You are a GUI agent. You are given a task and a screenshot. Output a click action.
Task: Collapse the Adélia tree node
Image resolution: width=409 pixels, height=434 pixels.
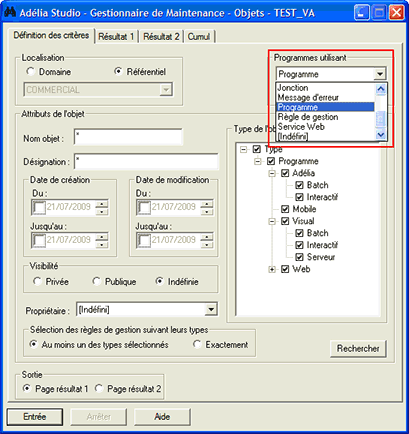[272, 173]
